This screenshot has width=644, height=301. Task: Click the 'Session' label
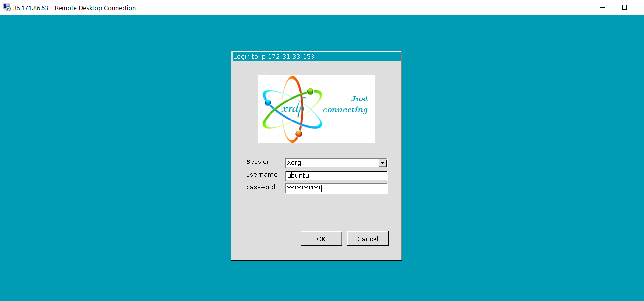[x=258, y=162]
